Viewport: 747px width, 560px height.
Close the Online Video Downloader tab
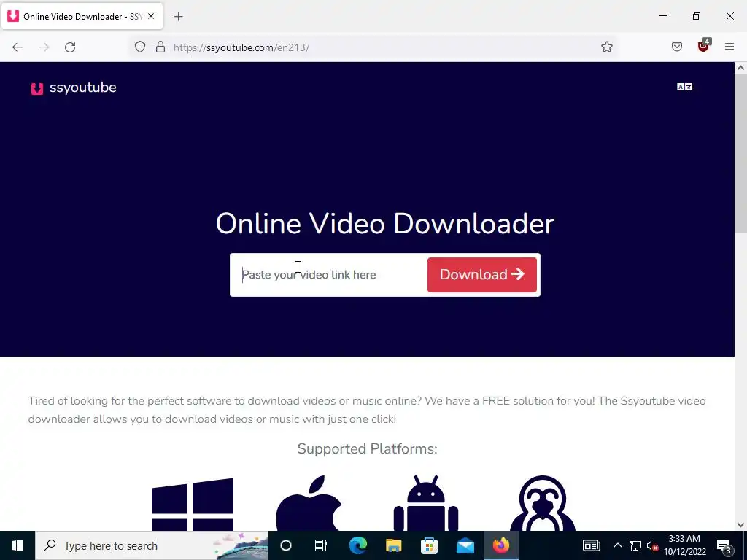click(151, 16)
